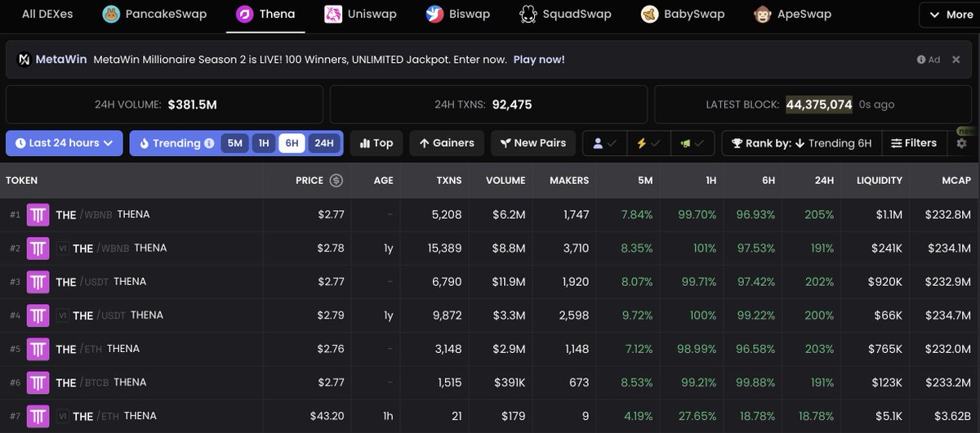Screen dimensions: 980x433
Task: Open the #6 THE/BTCB pair name
Action: pyautogui.click(x=101, y=382)
